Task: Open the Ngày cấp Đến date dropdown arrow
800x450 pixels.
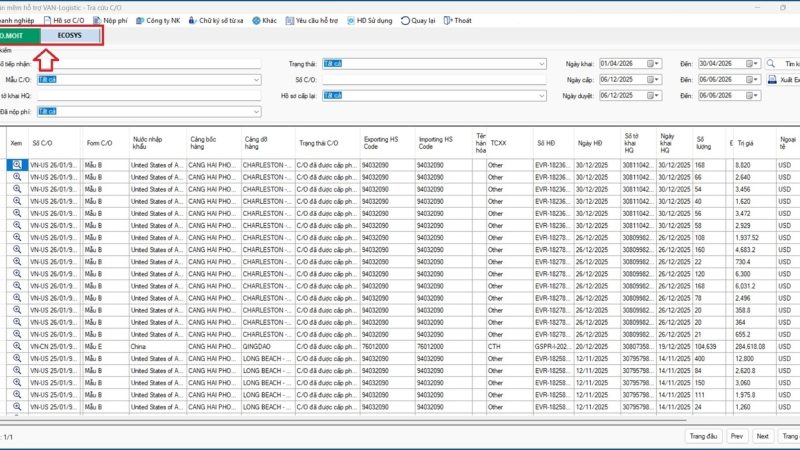Action: pyautogui.click(x=756, y=80)
